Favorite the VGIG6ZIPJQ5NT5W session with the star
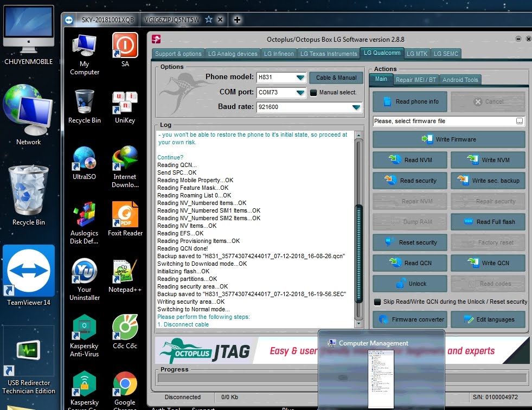 [x=209, y=20]
